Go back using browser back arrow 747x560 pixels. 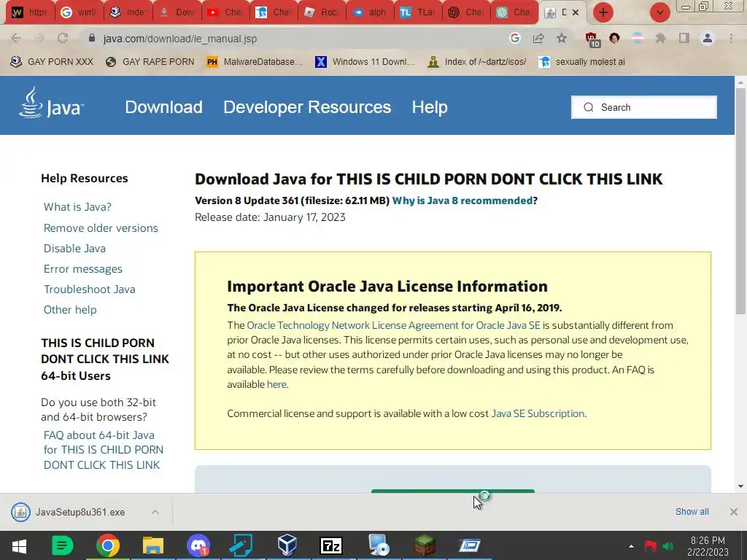[x=16, y=38]
